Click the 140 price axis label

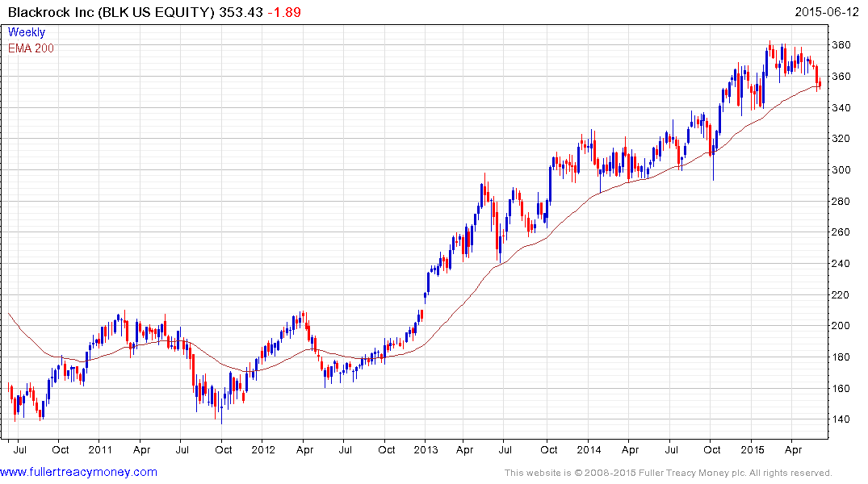(841, 419)
